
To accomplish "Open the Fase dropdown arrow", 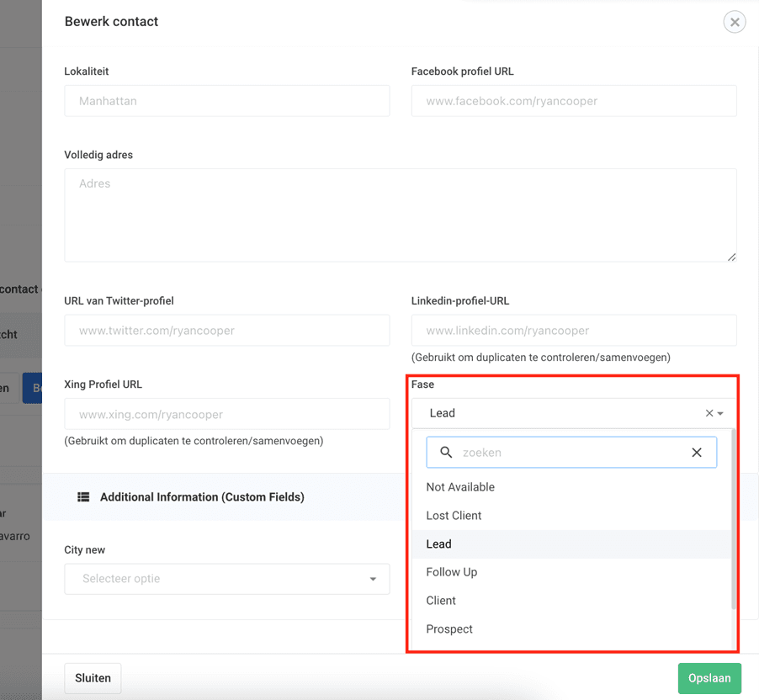I will (721, 414).
